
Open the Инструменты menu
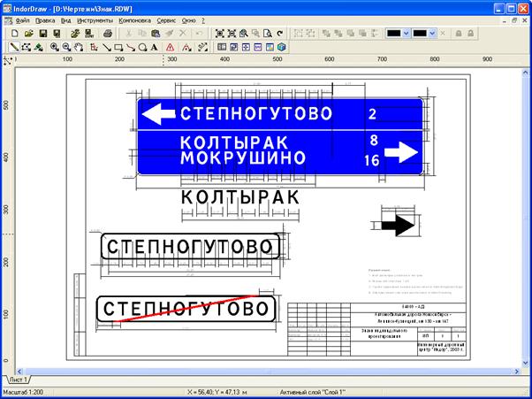[x=94, y=19]
